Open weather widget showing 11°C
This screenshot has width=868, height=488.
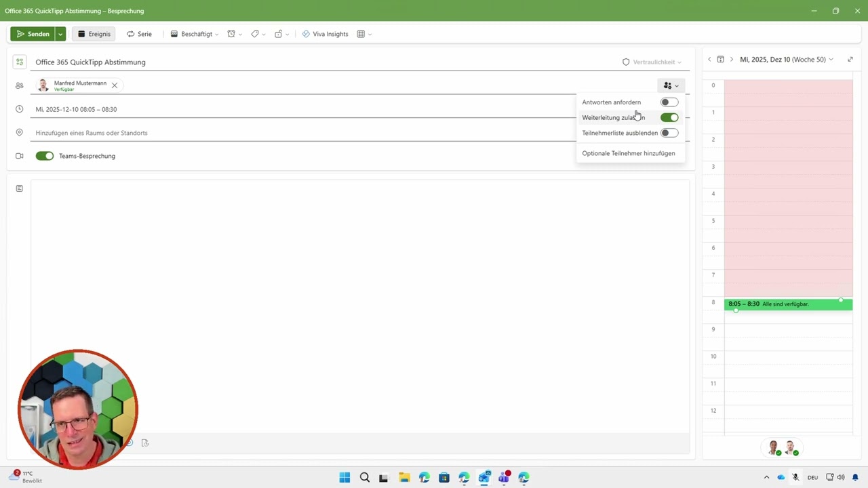[26, 476]
